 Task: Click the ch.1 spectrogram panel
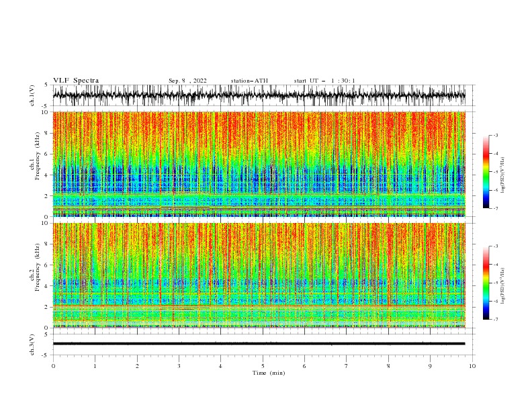[x=259, y=164]
